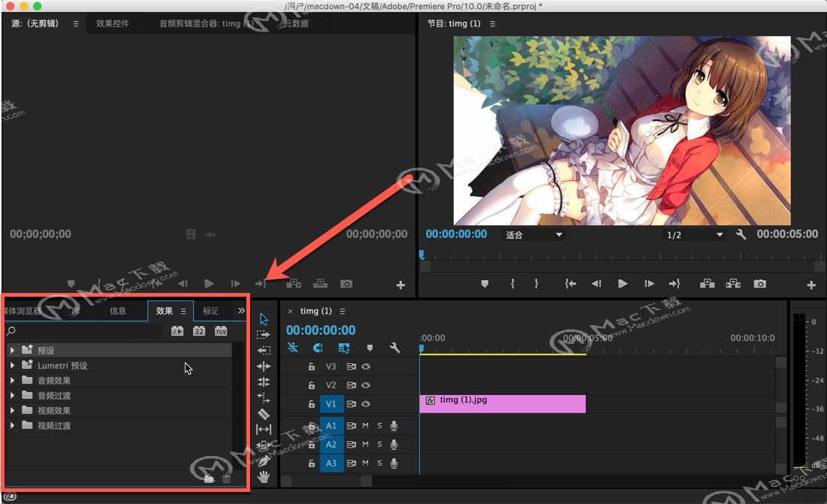Switch to the 标记 tab

click(210, 311)
